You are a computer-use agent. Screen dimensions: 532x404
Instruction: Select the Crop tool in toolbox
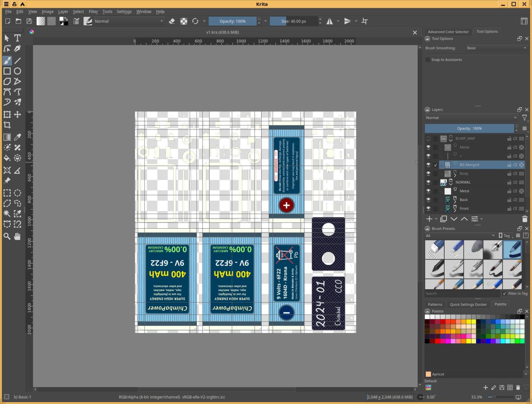pyautogui.click(x=7, y=125)
